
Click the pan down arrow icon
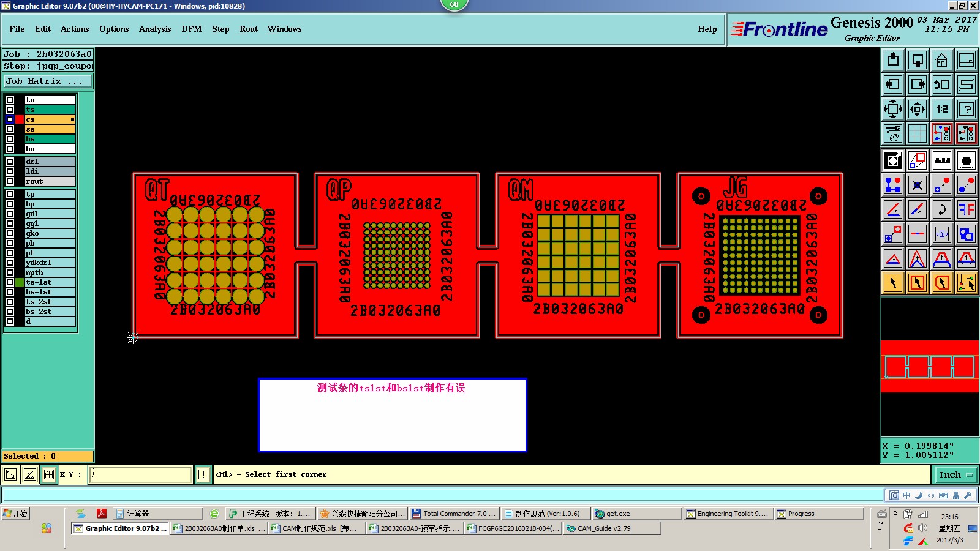pyautogui.click(x=918, y=60)
